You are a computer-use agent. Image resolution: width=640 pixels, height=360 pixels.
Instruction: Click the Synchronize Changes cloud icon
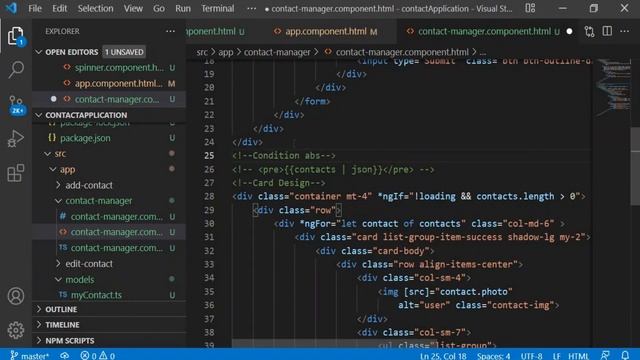(64, 356)
